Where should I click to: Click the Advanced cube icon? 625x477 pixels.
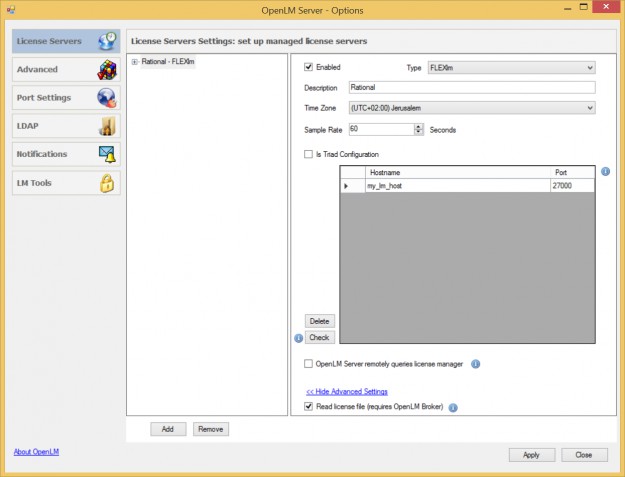pyautogui.click(x=107, y=70)
